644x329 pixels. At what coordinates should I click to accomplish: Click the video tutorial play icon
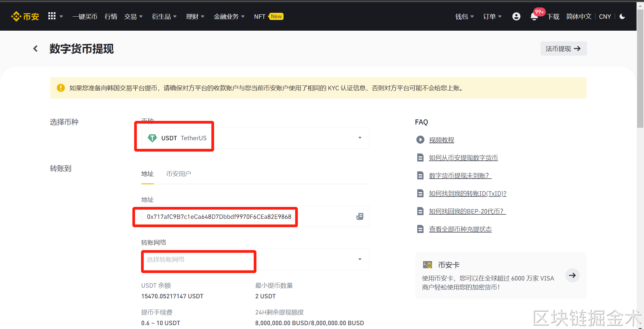420,140
